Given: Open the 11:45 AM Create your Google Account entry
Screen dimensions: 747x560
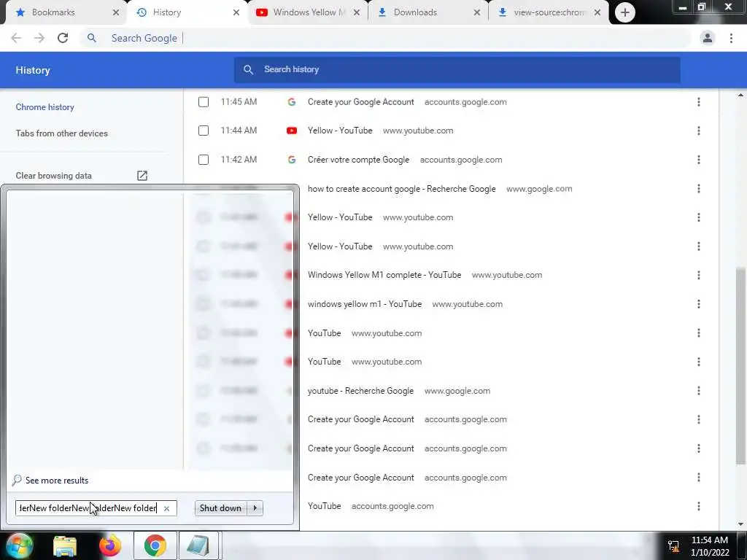Looking at the screenshot, I should 360,102.
